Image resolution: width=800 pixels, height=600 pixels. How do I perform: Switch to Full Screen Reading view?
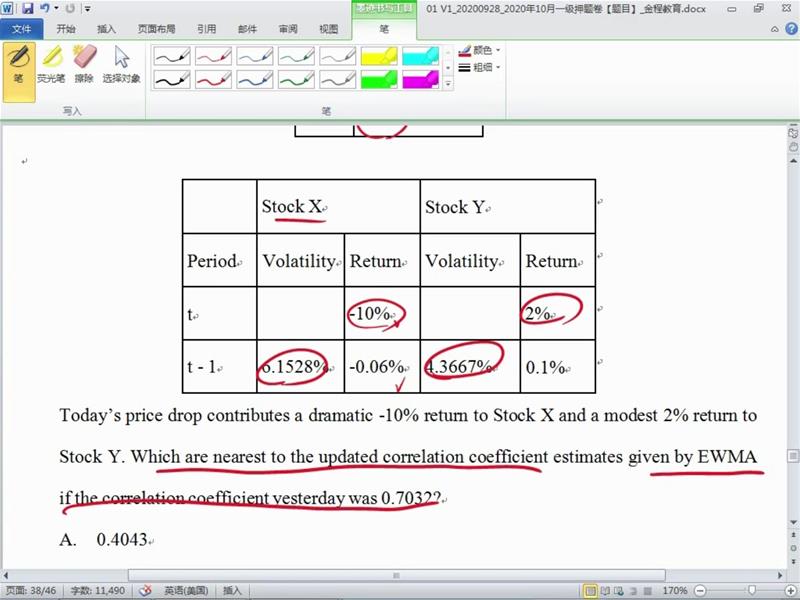pyautogui.click(x=605, y=591)
